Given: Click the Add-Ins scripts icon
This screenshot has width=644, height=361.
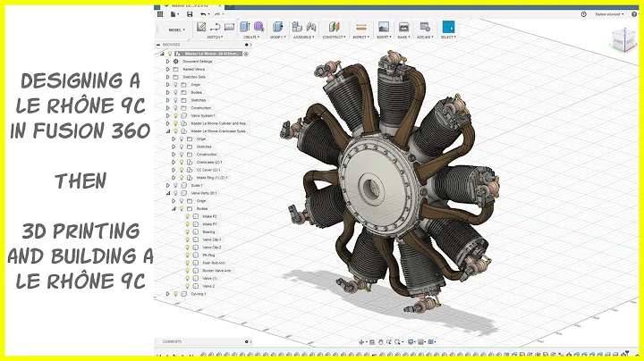Looking at the screenshot, I should pyautogui.click(x=425, y=27).
